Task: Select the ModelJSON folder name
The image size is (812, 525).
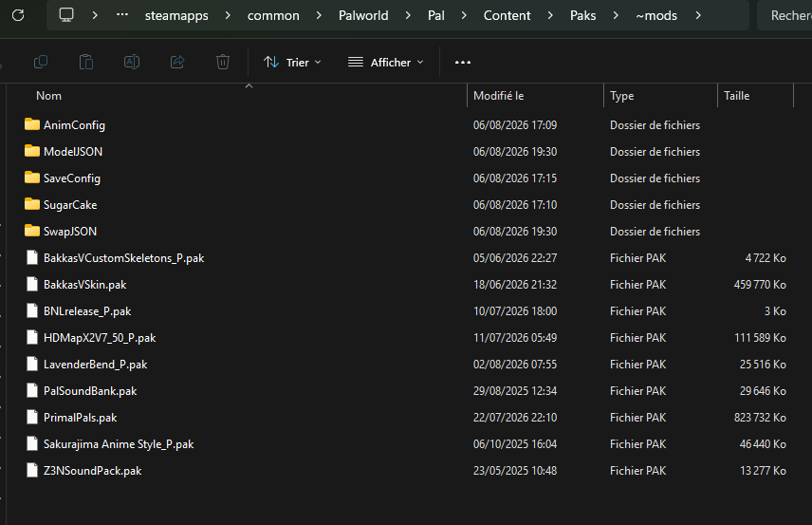Action: [x=73, y=151]
